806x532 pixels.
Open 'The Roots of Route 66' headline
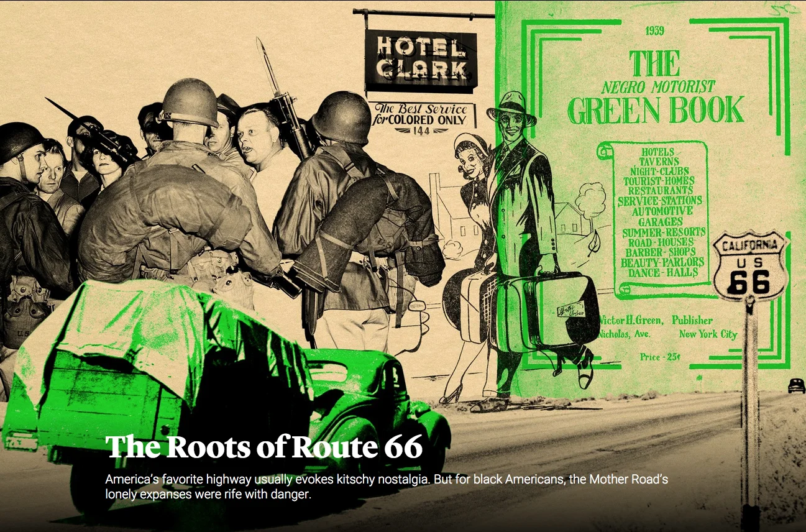pos(264,447)
